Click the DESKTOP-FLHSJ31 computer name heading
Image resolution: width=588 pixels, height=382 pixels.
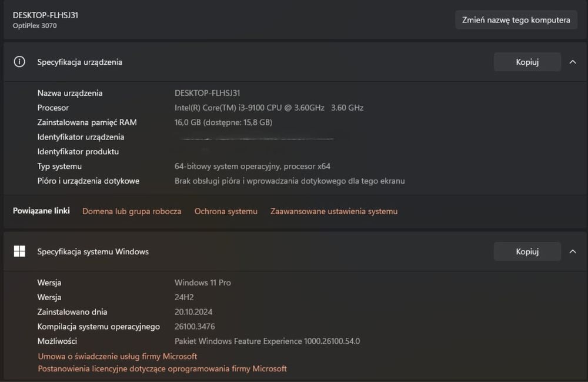45,15
